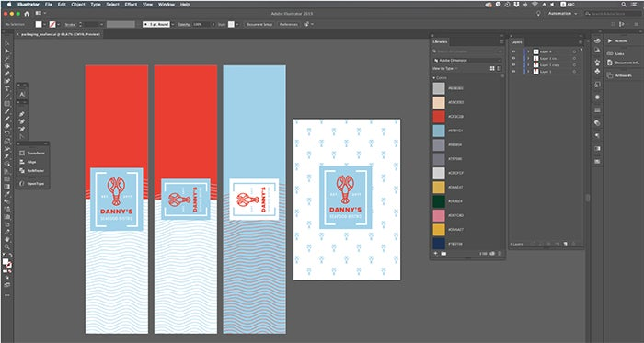Pick the Add Anchor Point tool in tearoff panel
This screenshot has width=644, height=343.
coord(22,121)
